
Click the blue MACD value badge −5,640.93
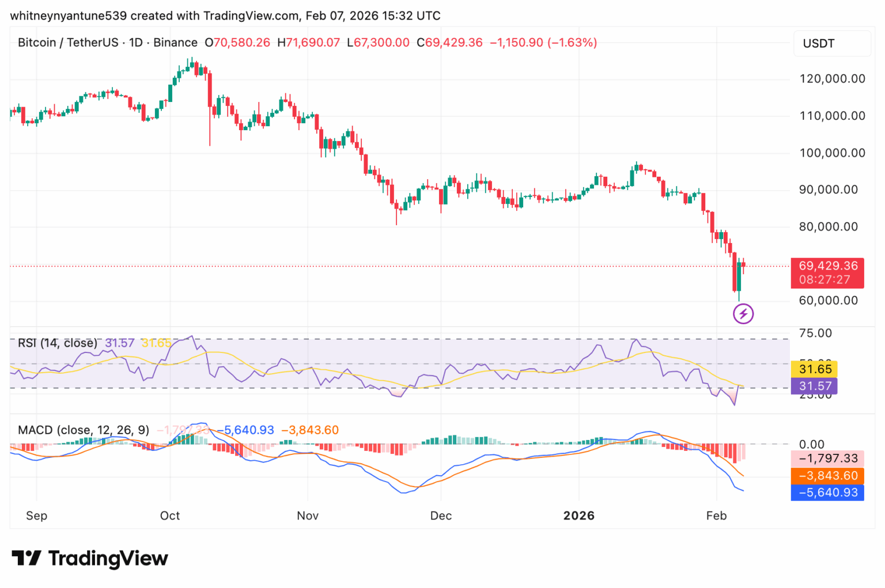(828, 493)
